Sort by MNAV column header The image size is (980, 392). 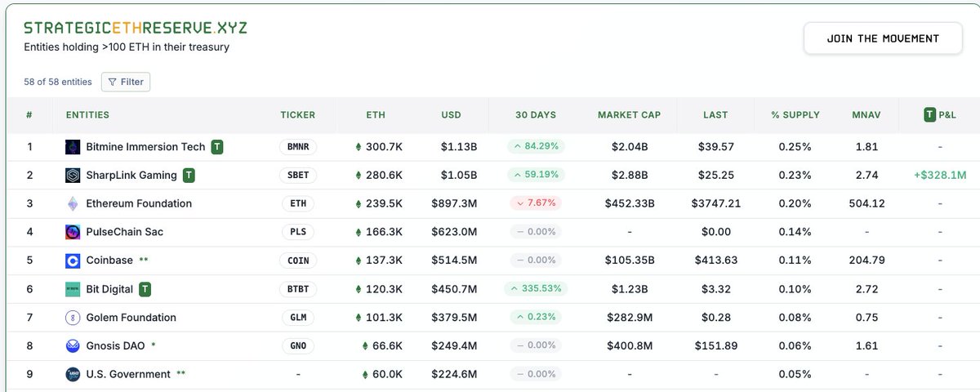[866, 115]
